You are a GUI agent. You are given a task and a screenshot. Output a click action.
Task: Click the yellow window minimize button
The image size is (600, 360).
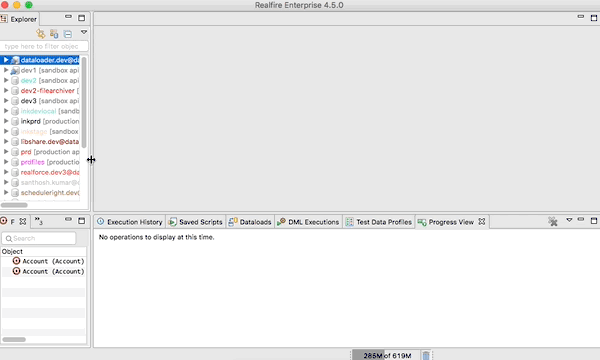[x=16, y=5]
